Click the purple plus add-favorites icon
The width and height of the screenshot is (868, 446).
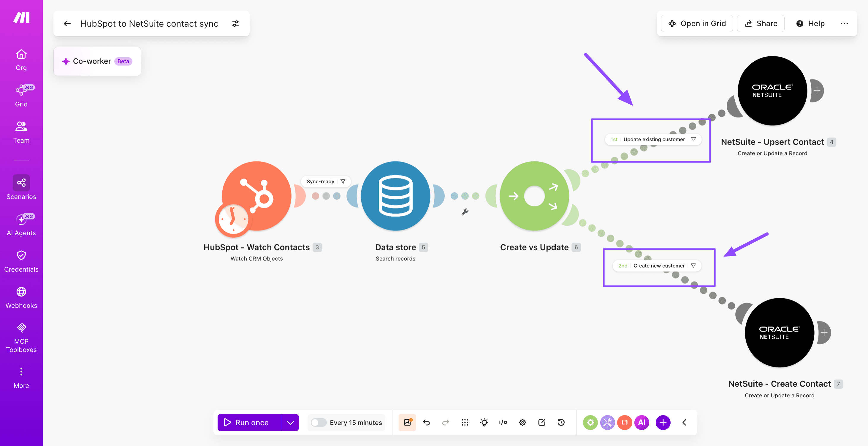(x=663, y=423)
